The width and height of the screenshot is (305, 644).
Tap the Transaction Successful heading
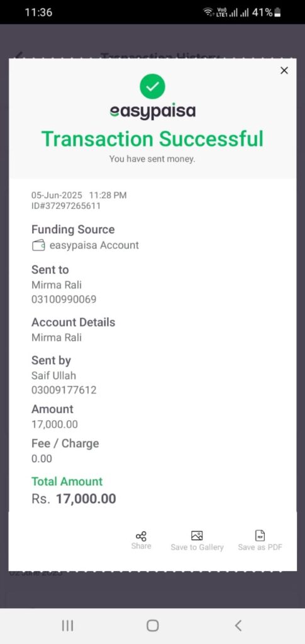[x=152, y=138]
